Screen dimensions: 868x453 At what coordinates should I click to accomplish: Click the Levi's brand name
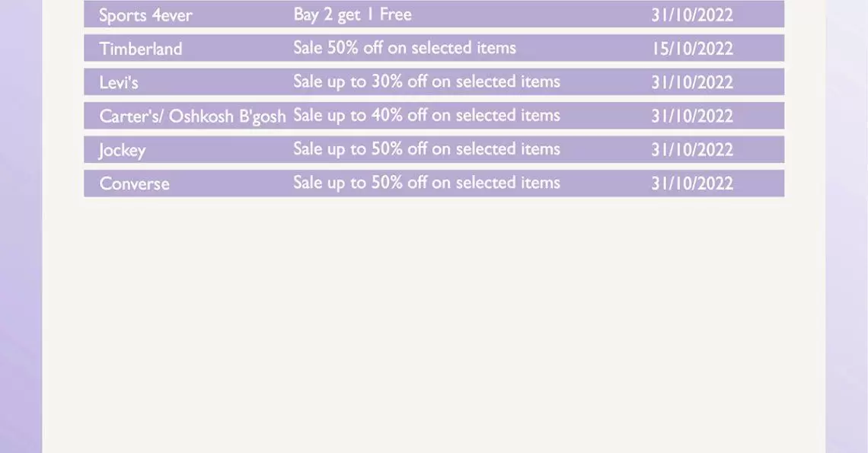point(119,82)
